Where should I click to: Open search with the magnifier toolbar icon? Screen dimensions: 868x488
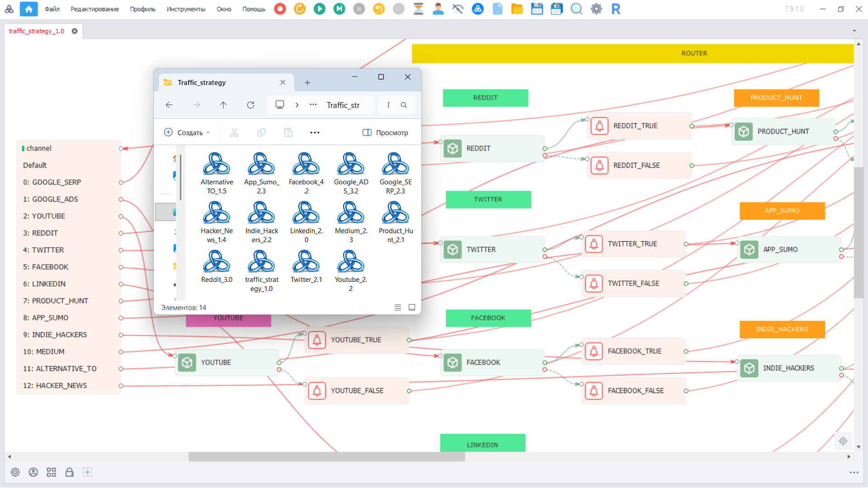pos(576,9)
